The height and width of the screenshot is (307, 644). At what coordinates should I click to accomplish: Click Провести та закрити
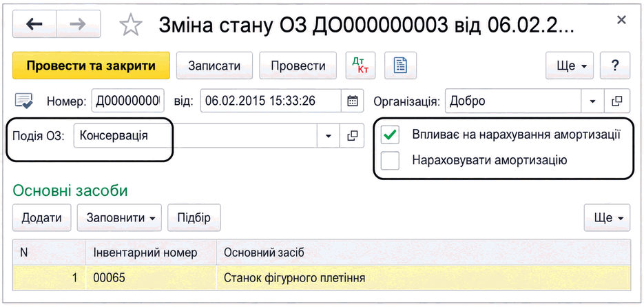click(x=91, y=66)
